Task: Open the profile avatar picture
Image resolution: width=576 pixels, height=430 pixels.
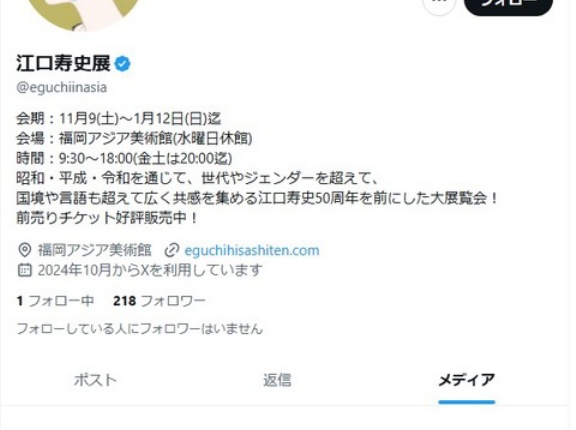Action: coord(84,11)
